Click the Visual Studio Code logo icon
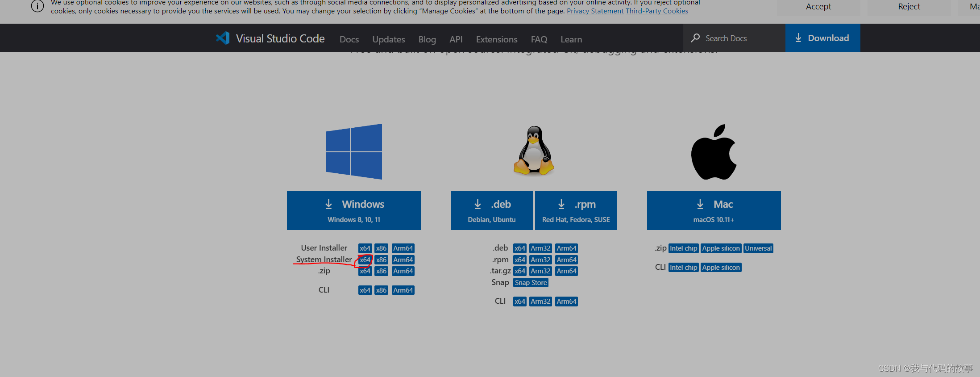This screenshot has width=980, height=377. 223,38
